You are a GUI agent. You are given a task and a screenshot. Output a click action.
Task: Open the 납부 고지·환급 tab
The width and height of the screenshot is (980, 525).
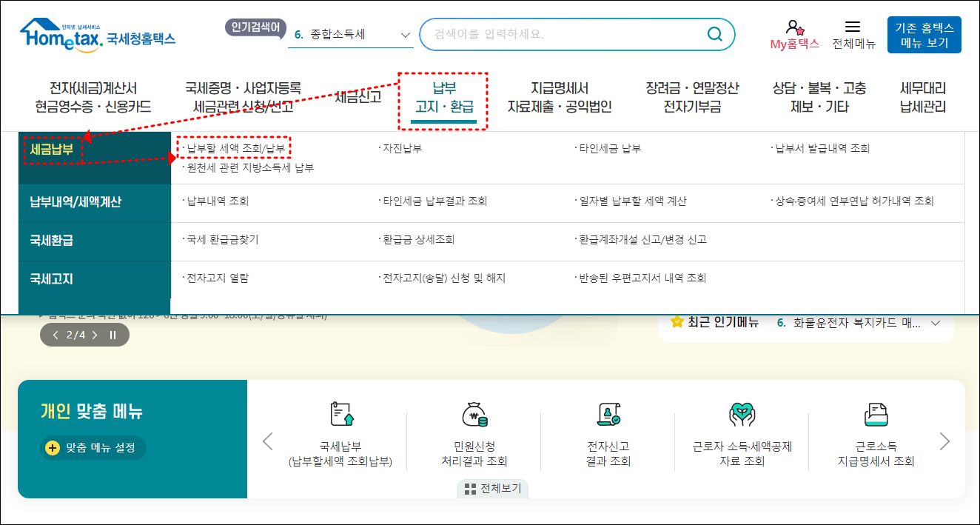pos(442,97)
